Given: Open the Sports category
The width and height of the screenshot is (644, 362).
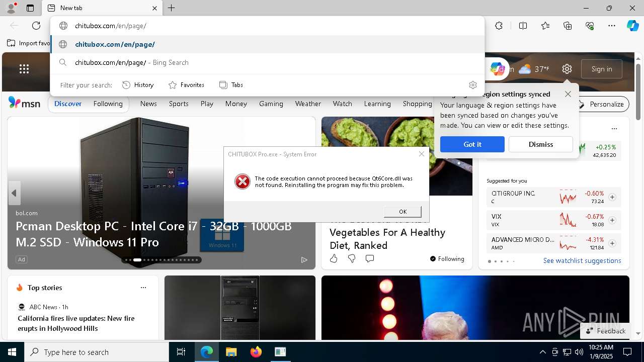Looking at the screenshot, I should click(x=179, y=104).
